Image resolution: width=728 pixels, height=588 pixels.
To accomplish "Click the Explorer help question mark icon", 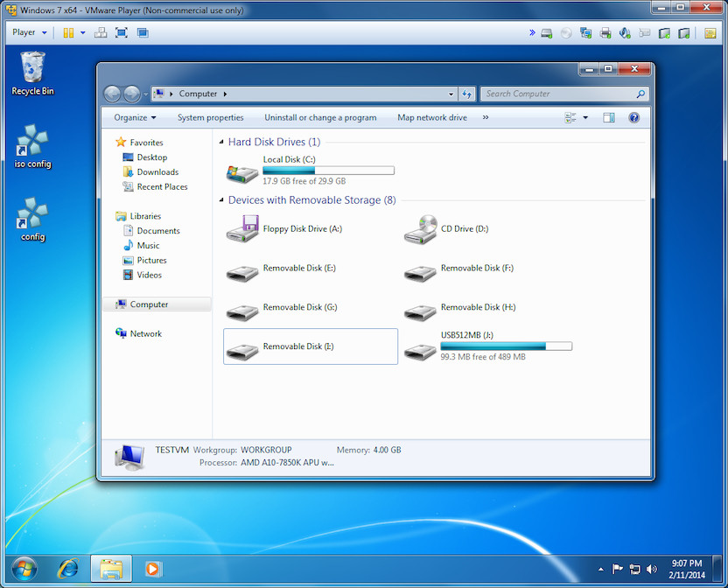I will 634,117.
